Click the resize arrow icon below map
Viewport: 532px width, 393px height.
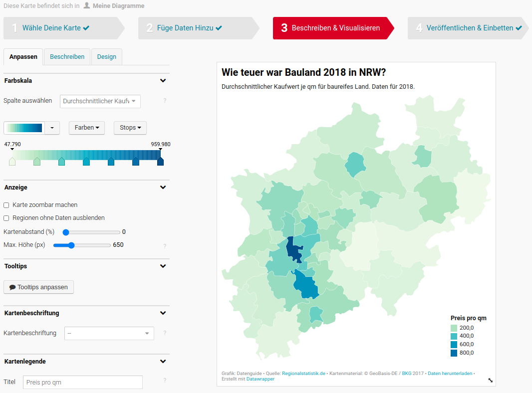(x=490, y=380)
